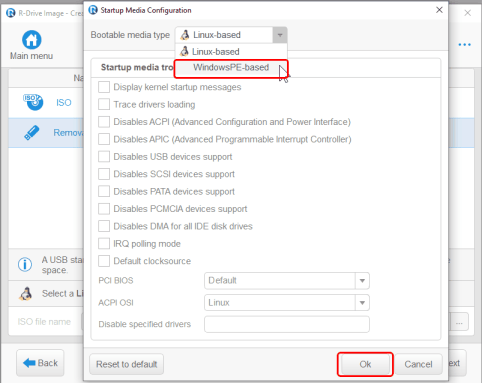This screenshot has width=482, height=383.
Task: Click Startup media troubleshooting heading
Action: point(137,67)
